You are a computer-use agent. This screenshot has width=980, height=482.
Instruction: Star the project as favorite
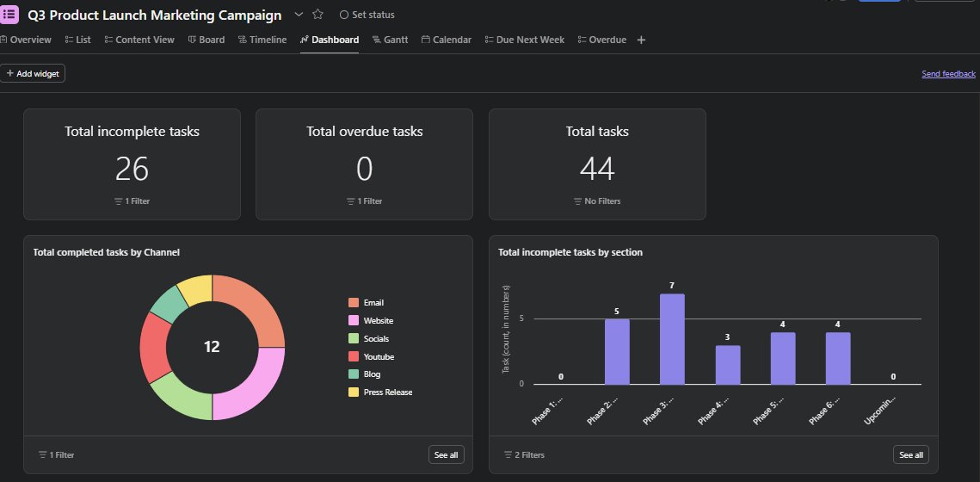point(317,15)
